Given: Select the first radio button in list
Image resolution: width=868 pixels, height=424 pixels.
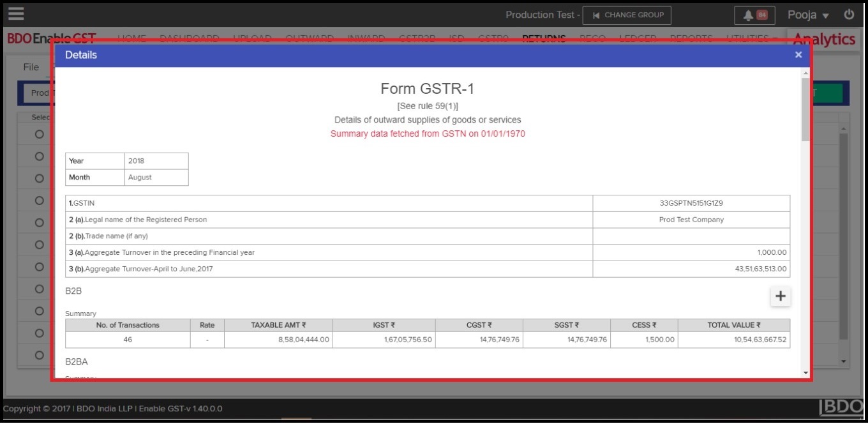Looking at the screenshot, I should [39, 134].
